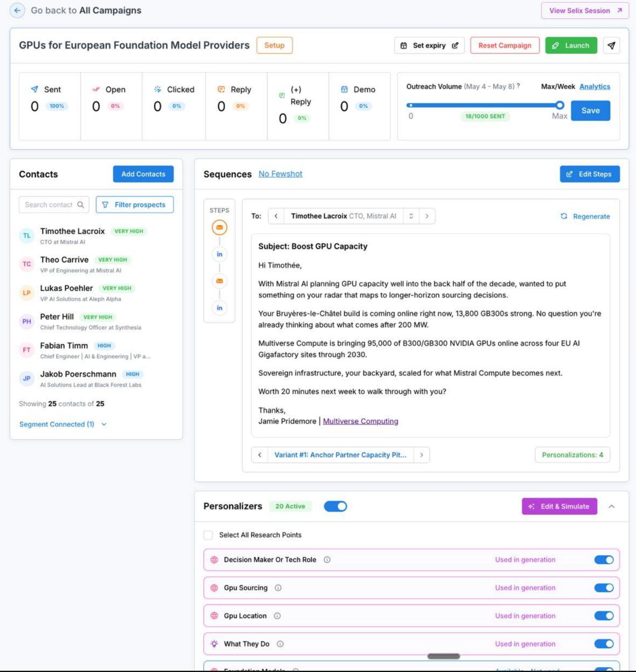Click the Edit Steps button
The width and height of the screenshot is (636, 672).
coord(590,174)
